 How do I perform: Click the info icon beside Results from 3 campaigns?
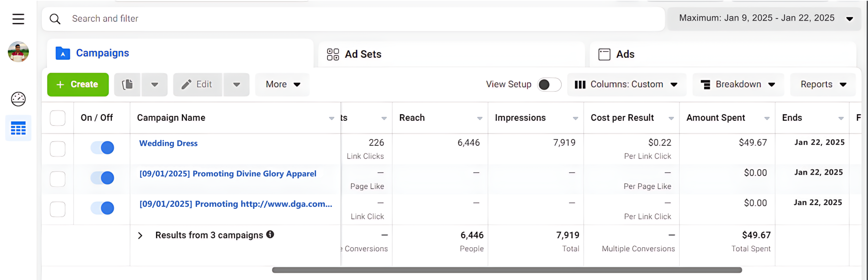point(270,234)
